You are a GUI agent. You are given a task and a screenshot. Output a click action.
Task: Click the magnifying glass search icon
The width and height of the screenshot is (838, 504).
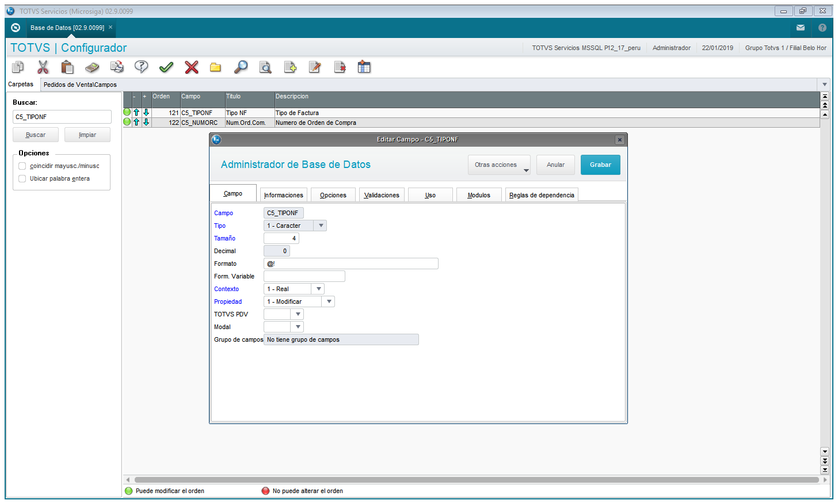pos(241,67)
